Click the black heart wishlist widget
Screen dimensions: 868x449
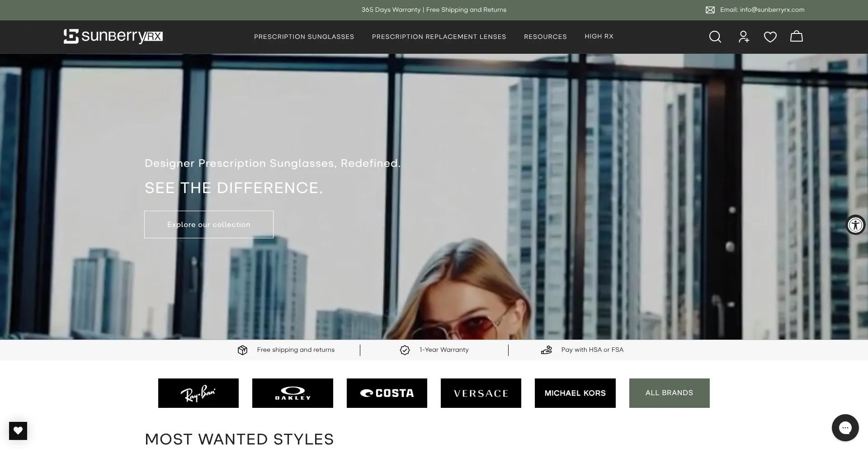(18, 431)
